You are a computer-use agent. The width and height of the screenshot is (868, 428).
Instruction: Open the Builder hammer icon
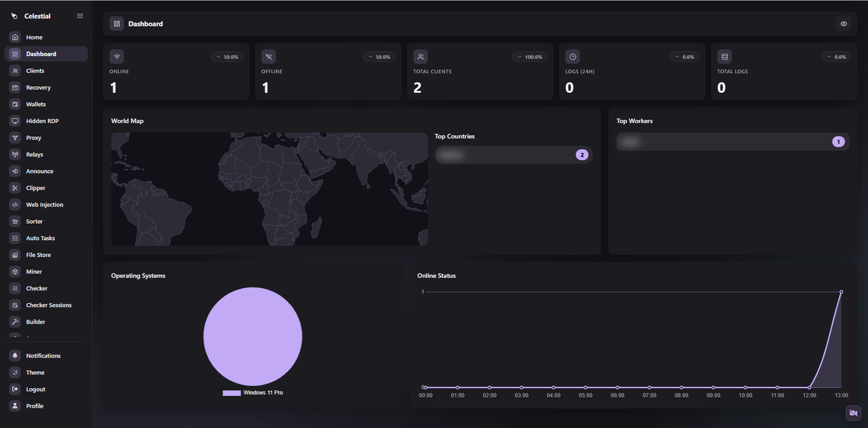[15, 322]
